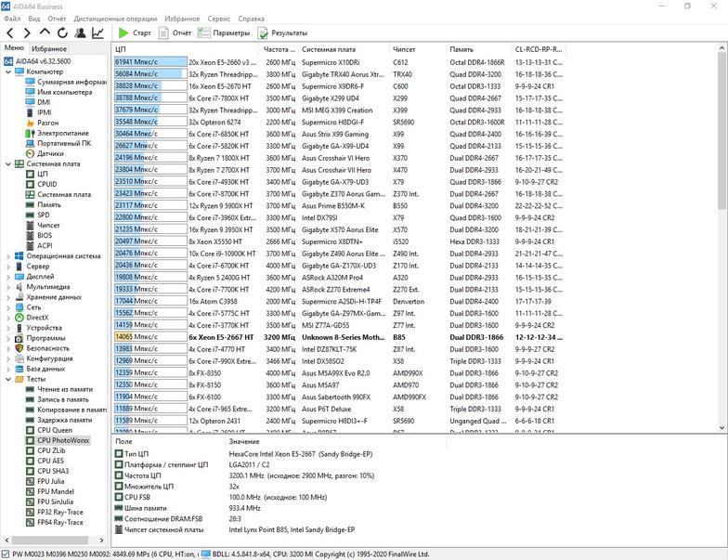Click the 14065 Мпкс/с highlighted result bar
The height and width of the screenshot is (560, 728).
point(150,336)
